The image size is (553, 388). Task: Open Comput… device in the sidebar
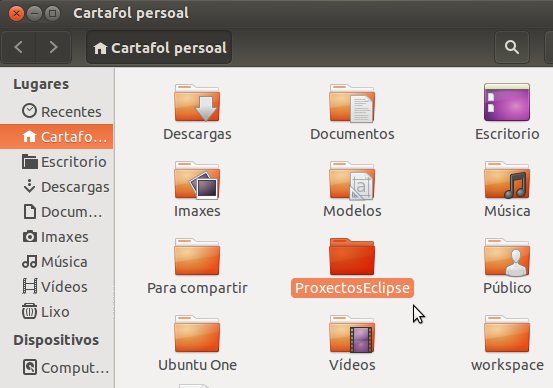[56, 368]
